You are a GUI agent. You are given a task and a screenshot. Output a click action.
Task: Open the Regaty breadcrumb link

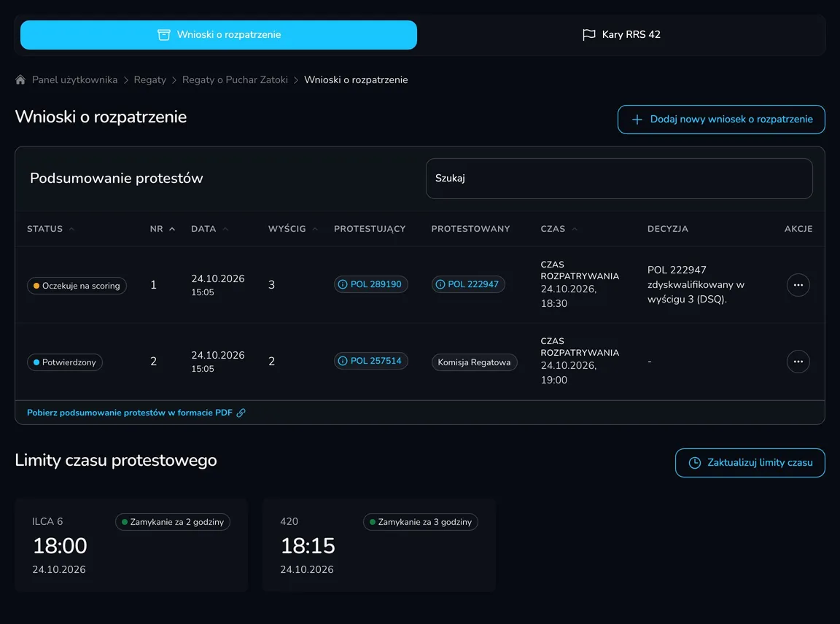pyautogui.click(x=150, y=79)
